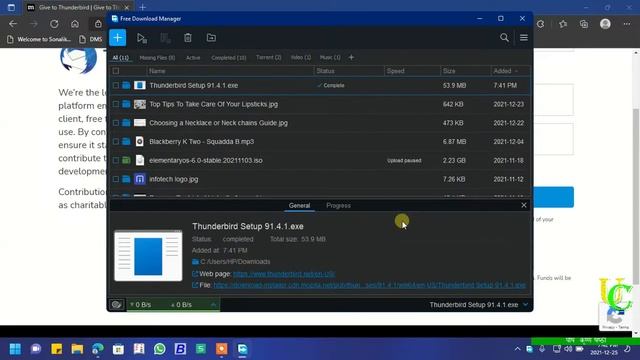Click downloads folder icon in details panel
This screenshot has height=360, width=640.
point(196,262)
